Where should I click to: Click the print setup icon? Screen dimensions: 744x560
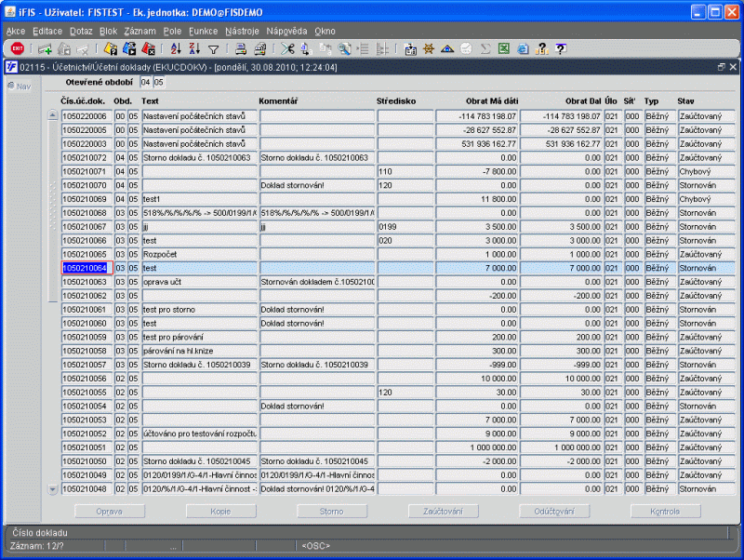[x=260, y=48]
